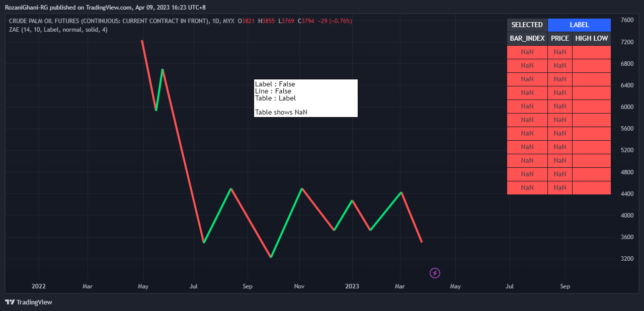The height and width of the screenshot is (311, 644).
Task: Click the low price L3769 value
Action: [286, 21]
